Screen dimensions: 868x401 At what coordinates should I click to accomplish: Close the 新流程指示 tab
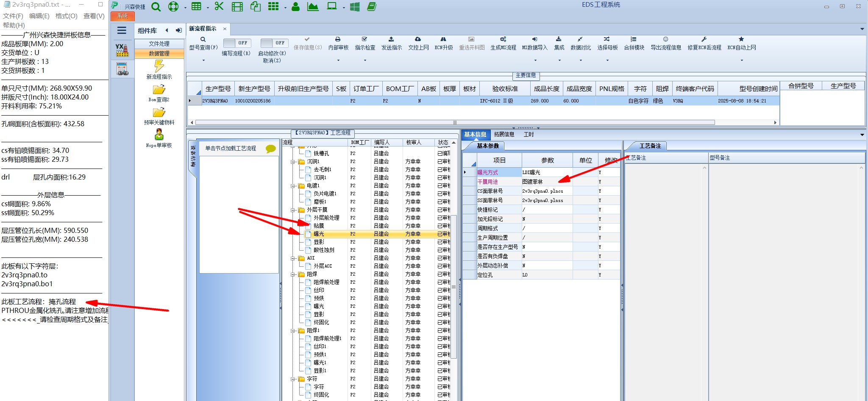click(225, 29)
